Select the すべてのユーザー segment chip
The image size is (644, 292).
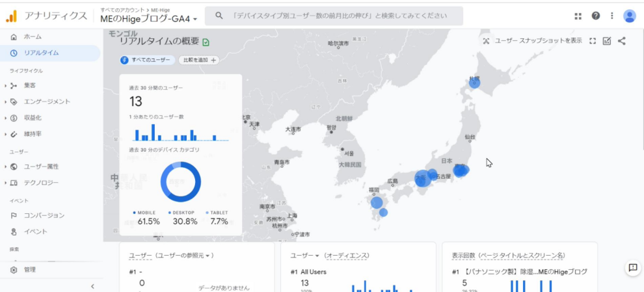(148, 60)
